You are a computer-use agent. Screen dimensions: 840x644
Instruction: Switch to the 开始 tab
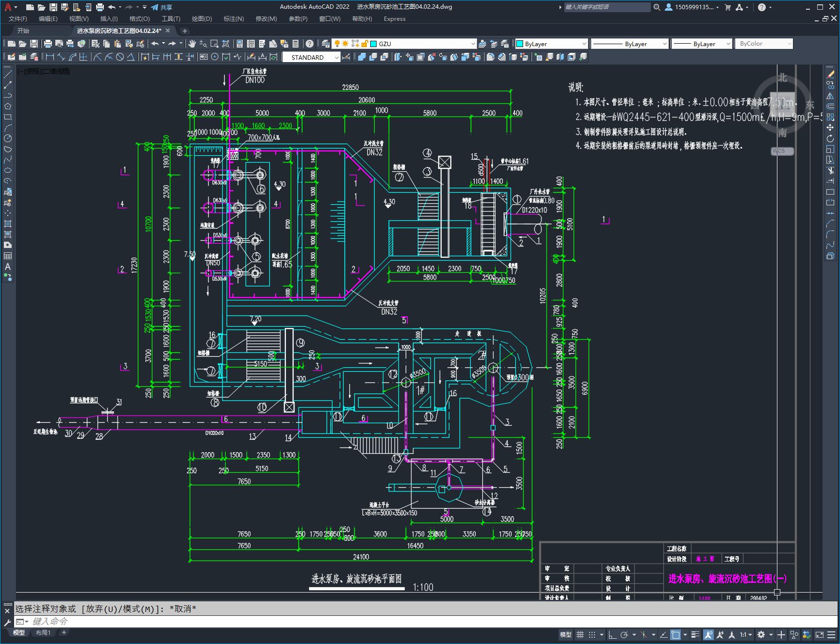pyautogui.click(x=23, y=31)
